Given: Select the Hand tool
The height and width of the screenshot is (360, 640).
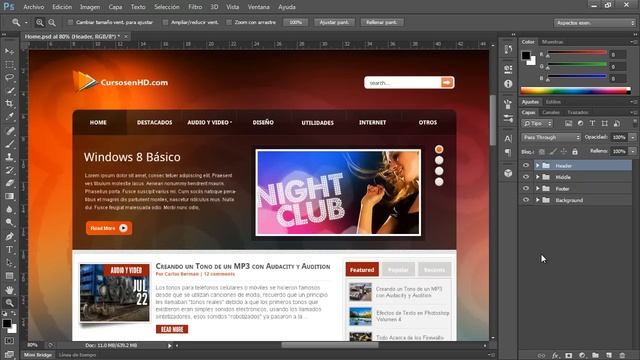Looking at the screenshot, I should [9, 290].
